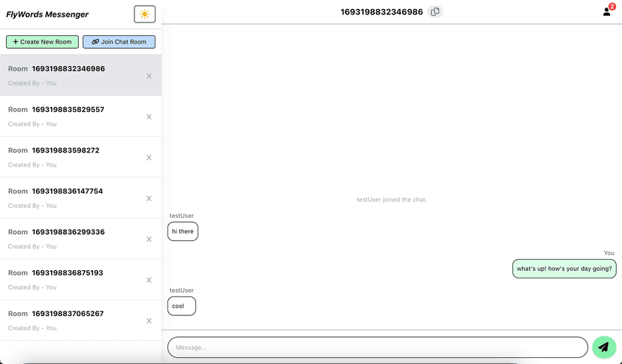Click the room ID heading in chat header

[x=382, y=12]
